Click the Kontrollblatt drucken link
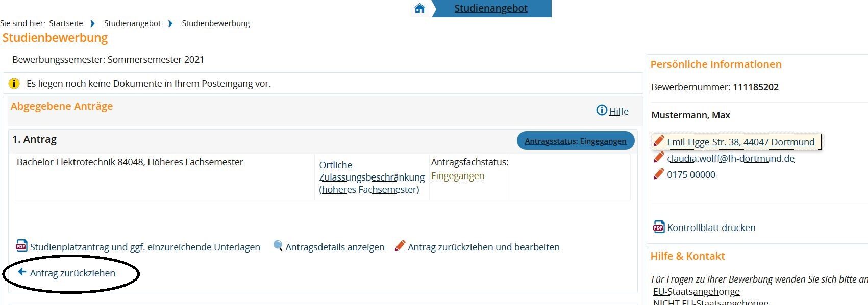Image resolution: width=868 pixels, height=305 pixels. [711, 228]
